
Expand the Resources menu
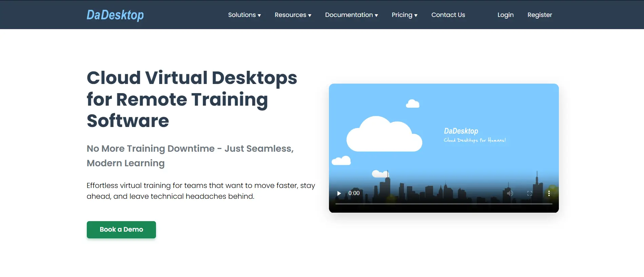coord(293,15)
